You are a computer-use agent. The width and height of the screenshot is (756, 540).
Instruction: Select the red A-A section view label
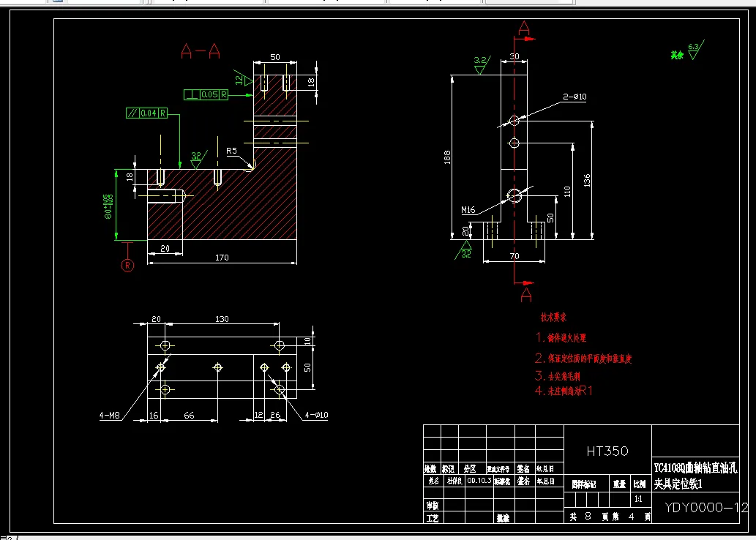pyautogui.click(x=201, y=50)
